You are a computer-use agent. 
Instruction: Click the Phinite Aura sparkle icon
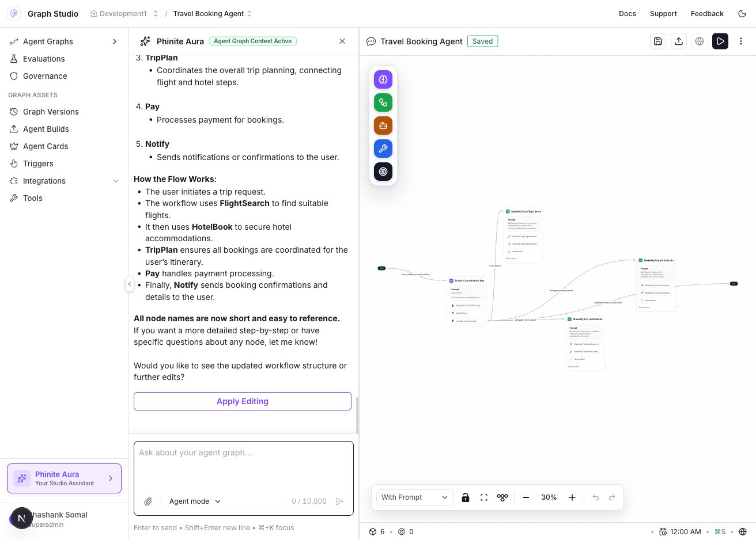[x=145, y=41]
